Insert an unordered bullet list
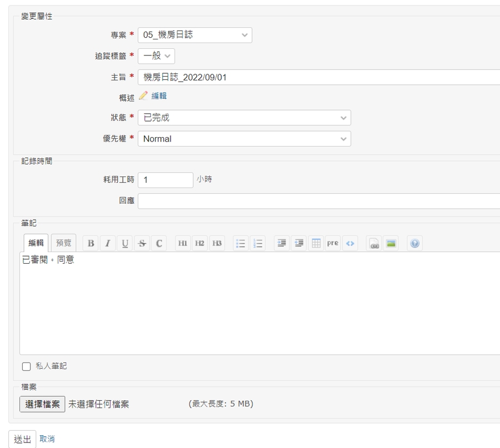 click(x=241, y=243)
